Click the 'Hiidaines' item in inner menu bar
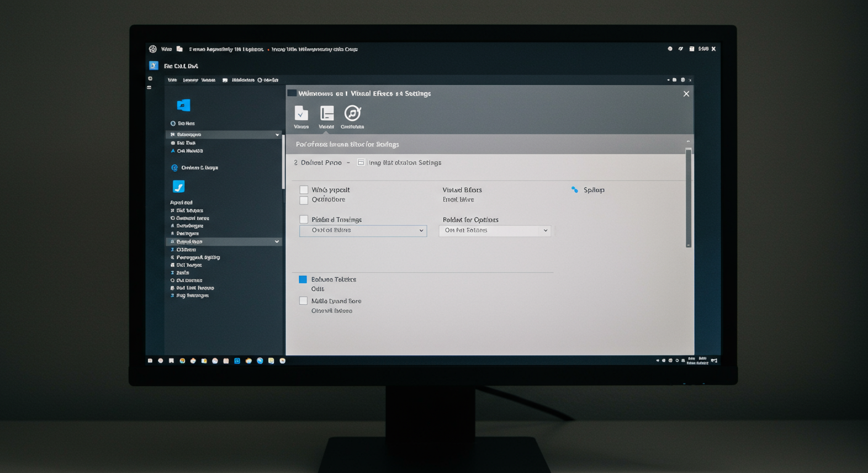This screenshot has height=473, width=868. [x=243, y=80]
